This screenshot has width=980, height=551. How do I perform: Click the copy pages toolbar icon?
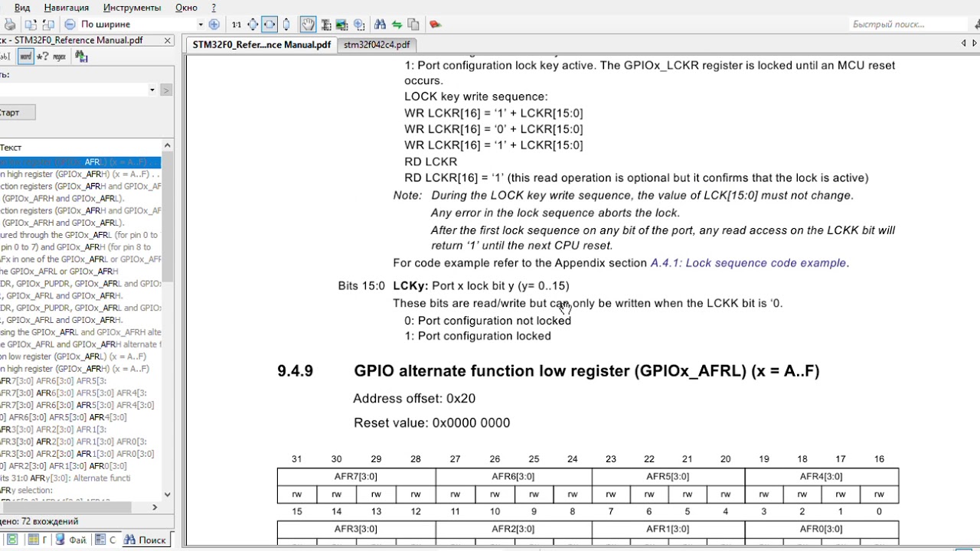pos(413,24)
